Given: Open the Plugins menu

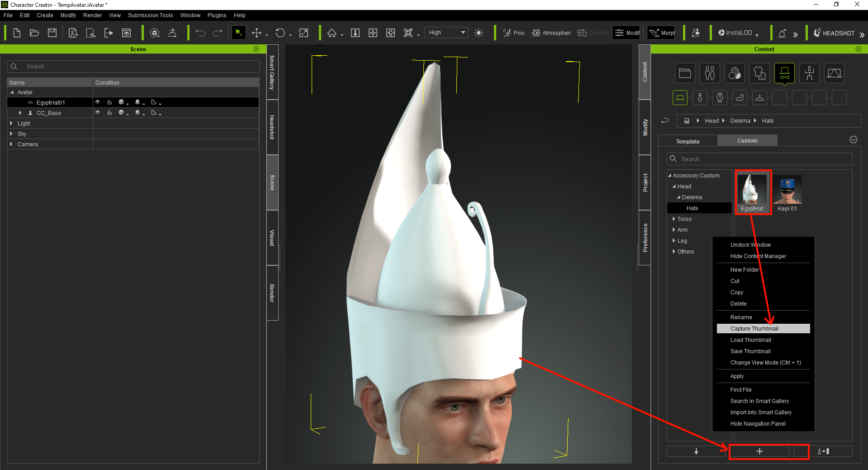Looking at the screenshot, I should pyautogui.click(x=217, y=15).
